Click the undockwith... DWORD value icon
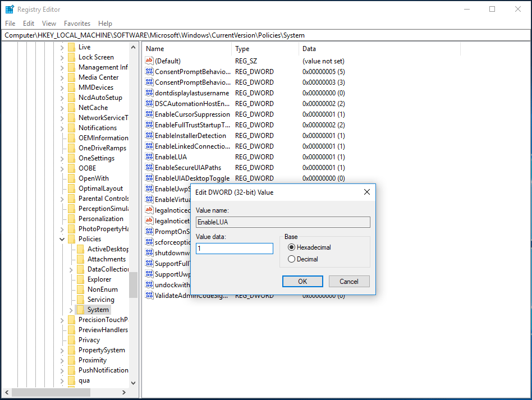This screenshot has height=400, width=532. 149,284
